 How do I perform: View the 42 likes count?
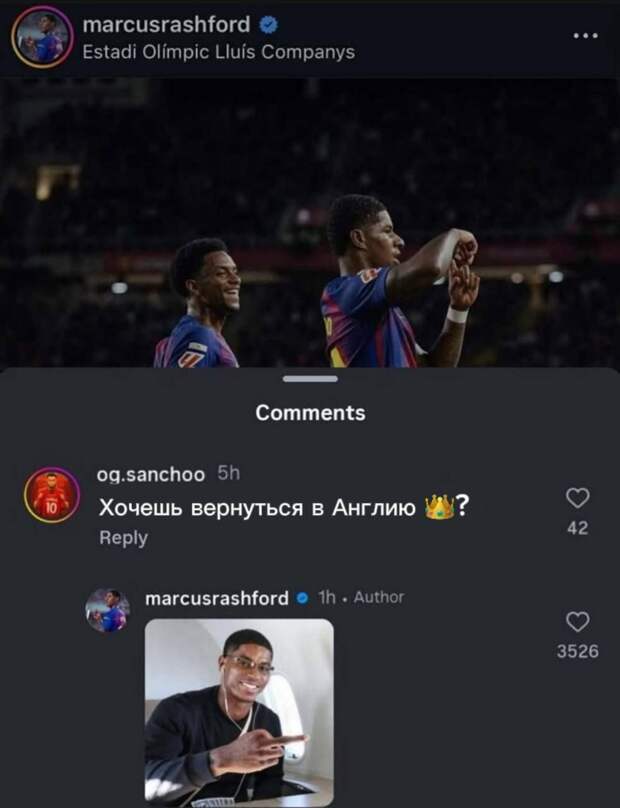coord(577,528)
